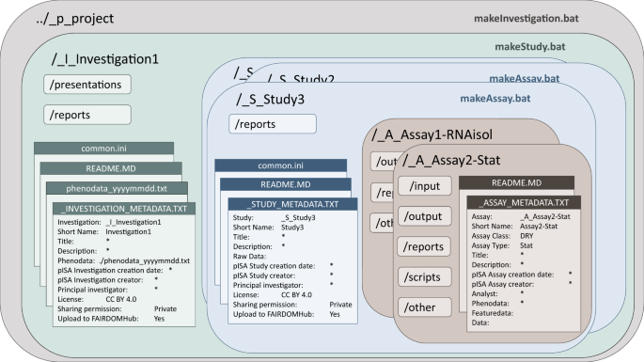Click the /_I_Investigation1 folder title
644x362 pixels.
click(105, 59)
